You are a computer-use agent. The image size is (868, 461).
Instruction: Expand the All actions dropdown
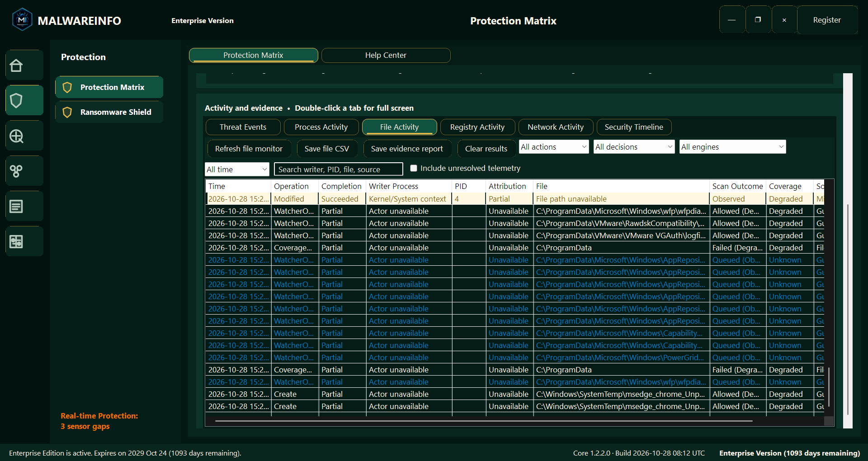pyautogui.click(x=554, y=147)
